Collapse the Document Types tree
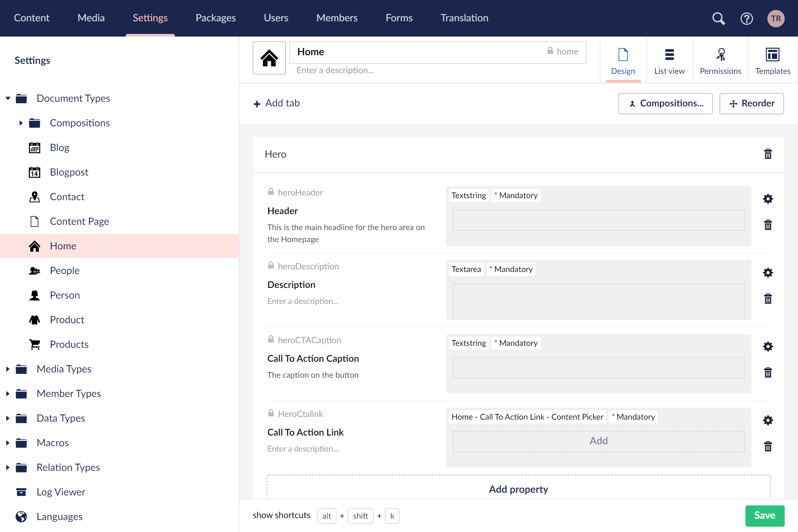 [8, 98]
